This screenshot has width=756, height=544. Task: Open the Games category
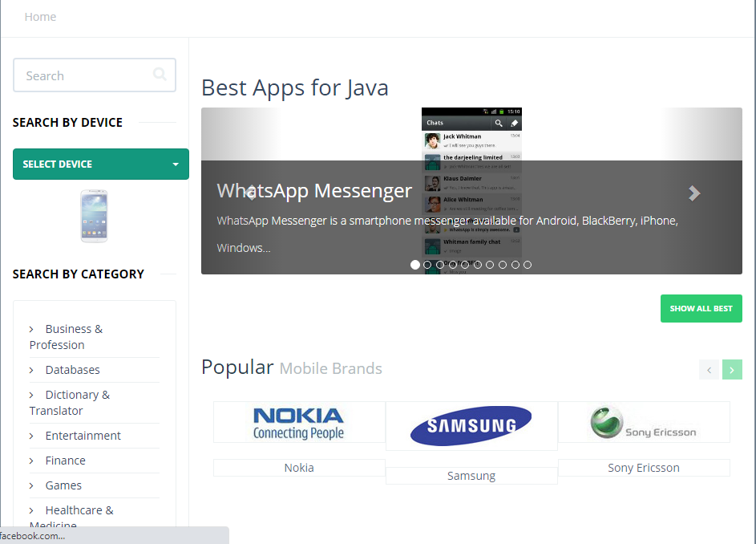point(63,485)
